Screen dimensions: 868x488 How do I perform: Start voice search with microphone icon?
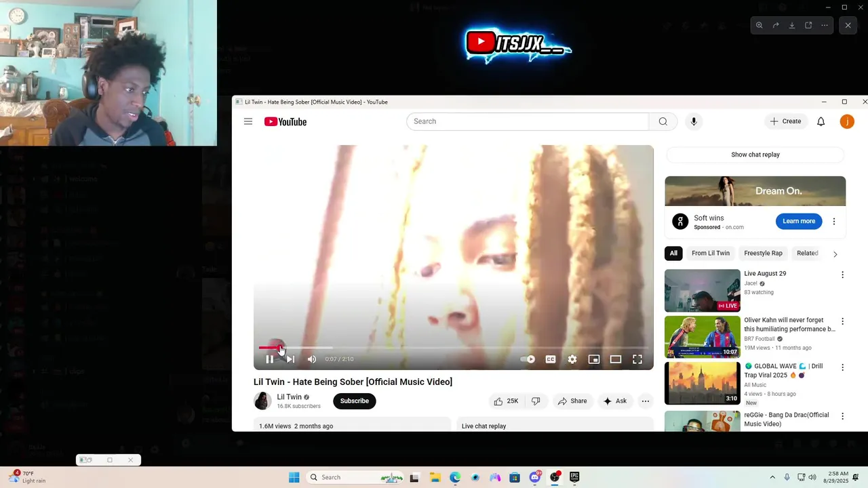point(693,121)
